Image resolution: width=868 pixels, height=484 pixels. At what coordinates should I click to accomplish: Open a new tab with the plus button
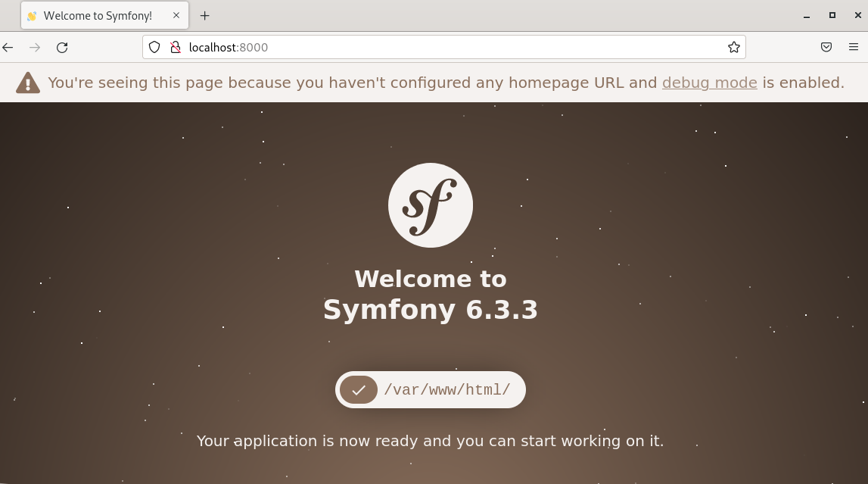(x=205, y=15)
